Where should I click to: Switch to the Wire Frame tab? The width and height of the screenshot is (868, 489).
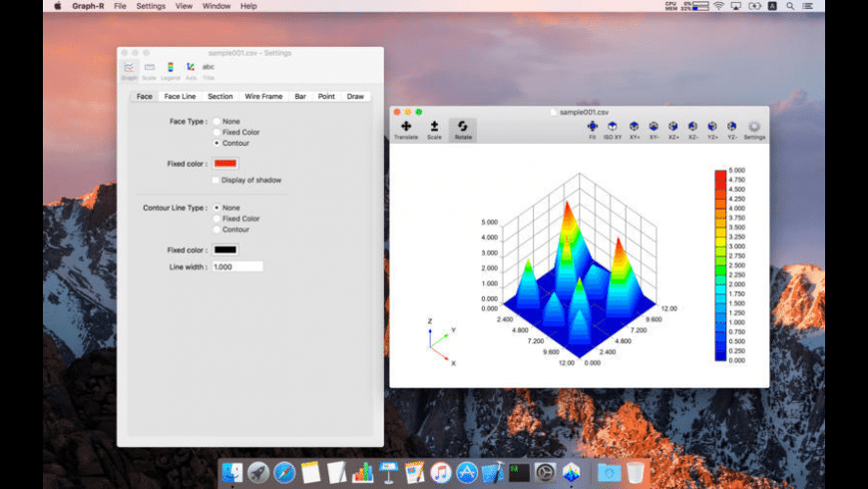click(263, 97)
